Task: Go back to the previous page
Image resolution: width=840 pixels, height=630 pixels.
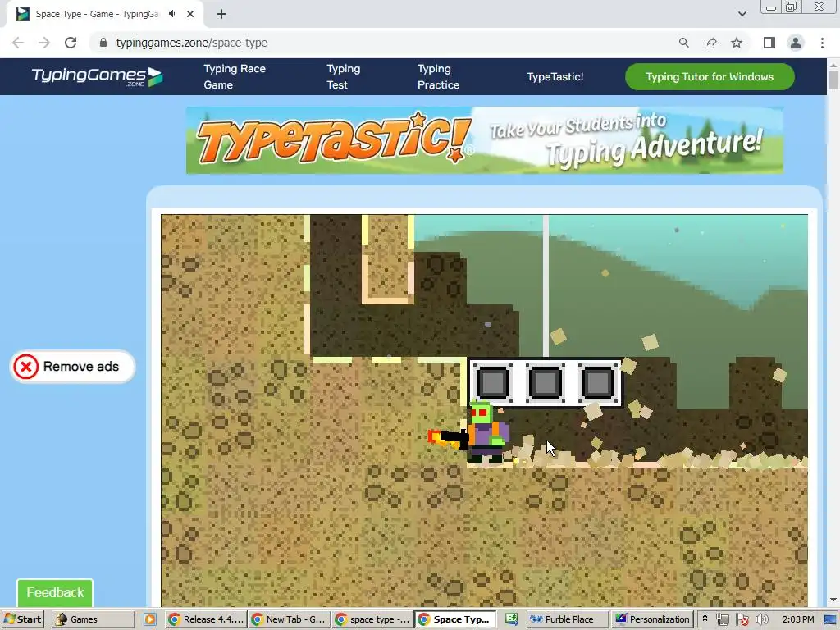Action: [x=18, y=43]
